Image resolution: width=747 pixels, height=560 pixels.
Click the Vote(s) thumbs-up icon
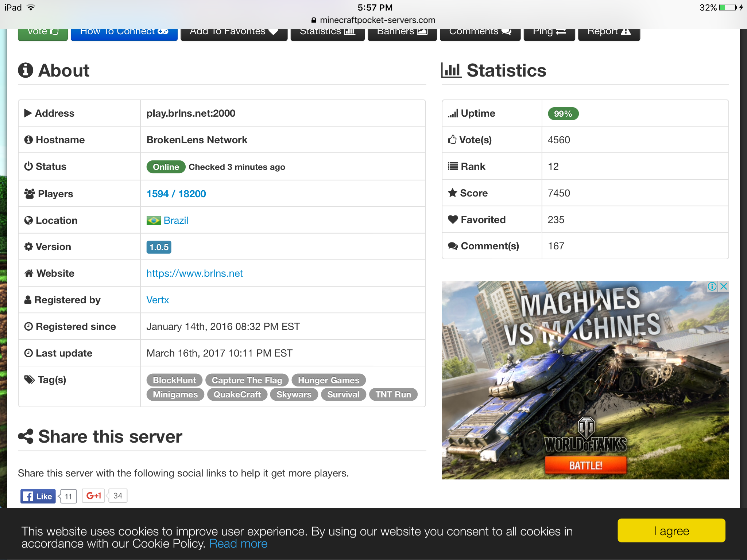click(452, 139)
